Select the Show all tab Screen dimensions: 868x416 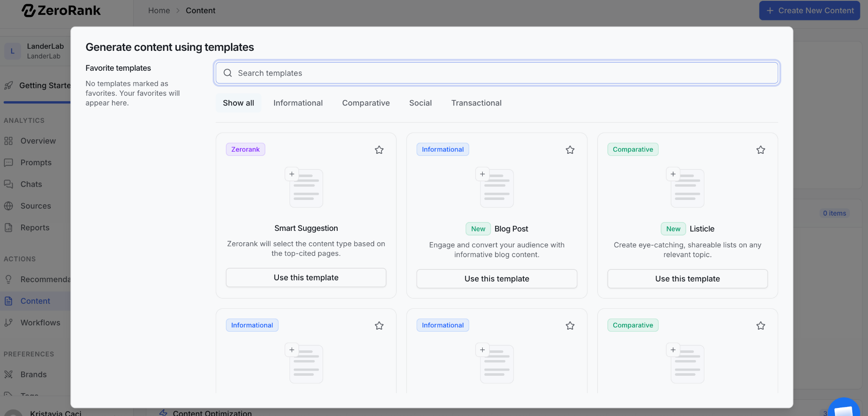[239, 103]
